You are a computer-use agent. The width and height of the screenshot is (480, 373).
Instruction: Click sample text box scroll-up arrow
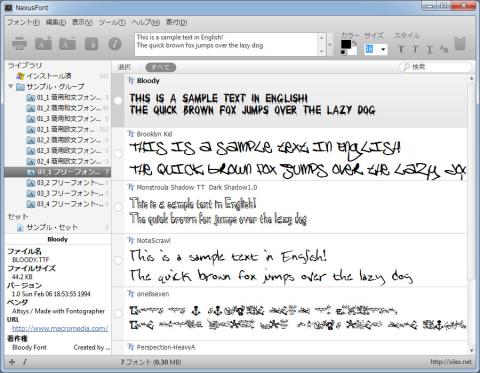(x=322, y=37)
